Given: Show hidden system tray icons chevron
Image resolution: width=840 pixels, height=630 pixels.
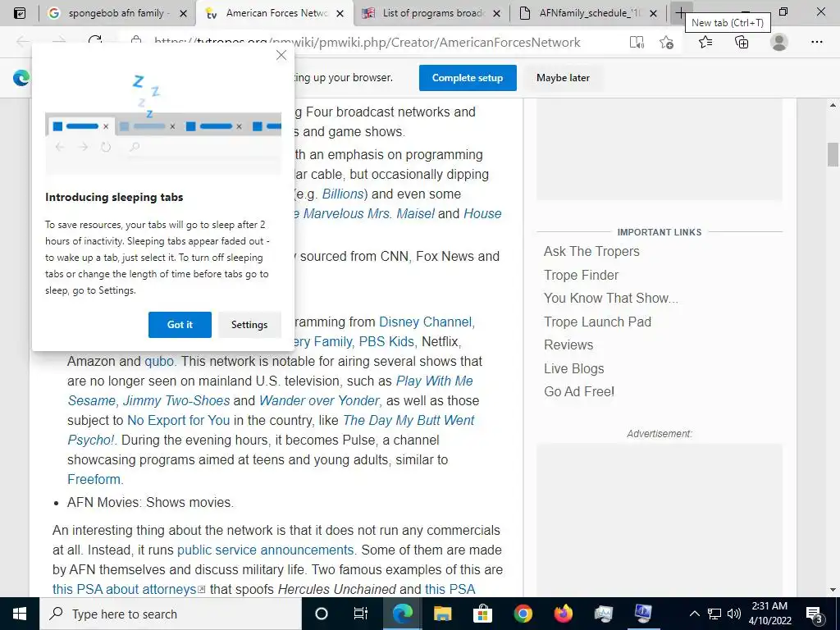Looking at the screenshot, I should tap(694, 614).
